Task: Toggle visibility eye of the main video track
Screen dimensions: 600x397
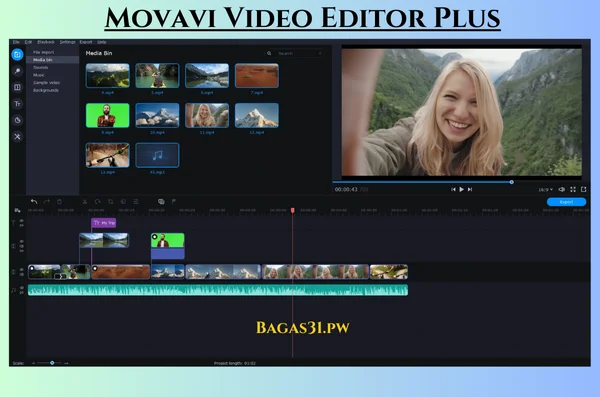Action: click(x=21, y=269)
